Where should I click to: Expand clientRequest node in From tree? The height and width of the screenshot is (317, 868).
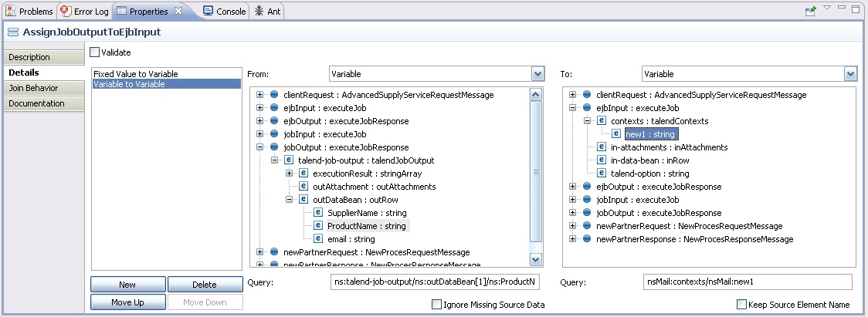(260, 95)
